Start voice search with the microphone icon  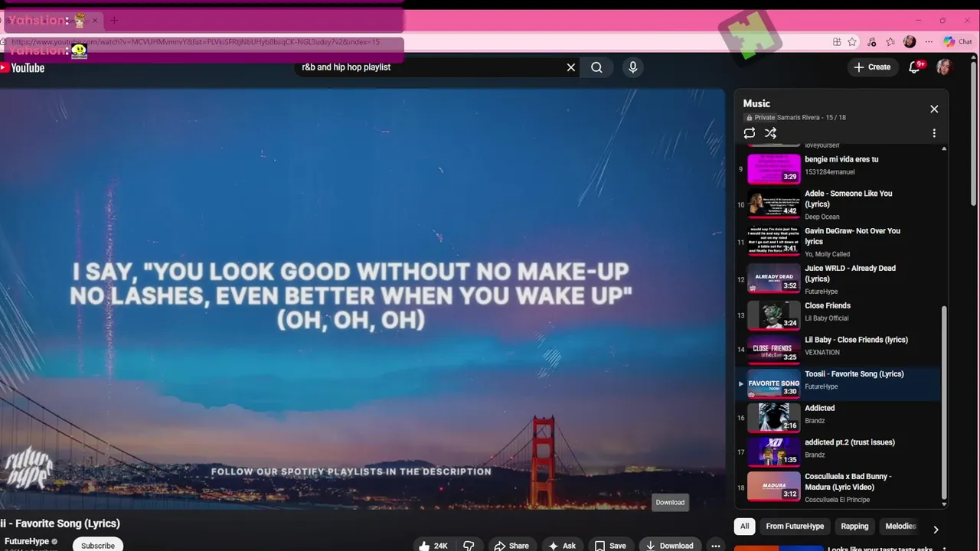(632, 67)
